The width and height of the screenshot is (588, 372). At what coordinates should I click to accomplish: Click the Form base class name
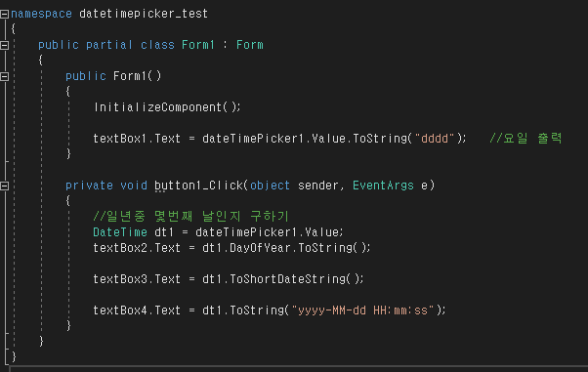pyautogui.click(x=250, y=45)
